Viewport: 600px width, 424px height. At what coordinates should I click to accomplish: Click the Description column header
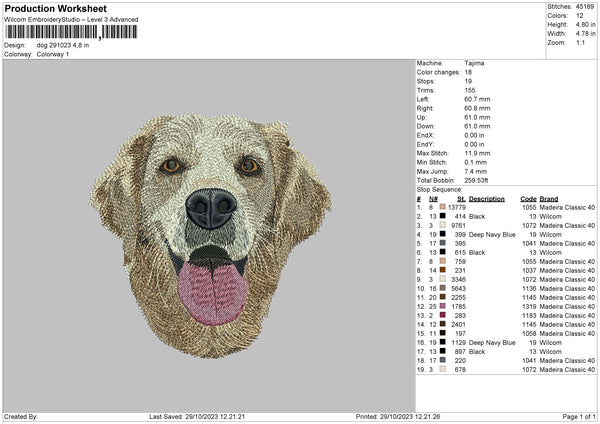point(486,197)
